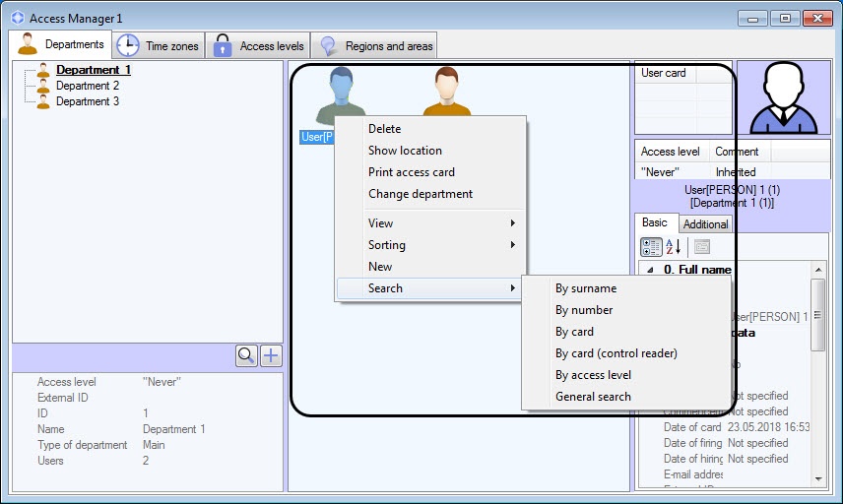This screenshot has width=843, height=504.
Task: Click the property pages icon
Action: 701,247
